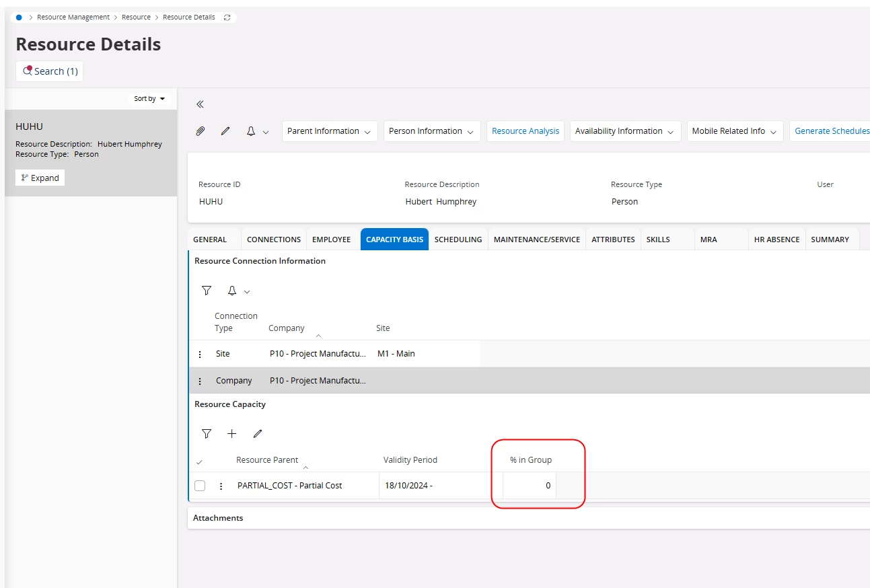Open the Parent Information dropdown
Image resolution: width=870 pixels, height=588 pixels.
(x=329, y=131)
